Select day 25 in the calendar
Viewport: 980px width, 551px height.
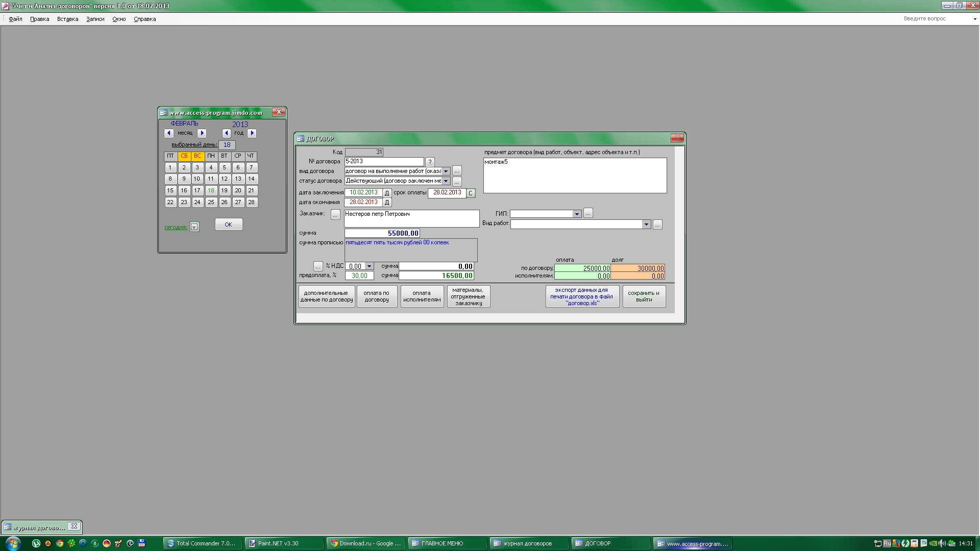(x=211, y=203)
